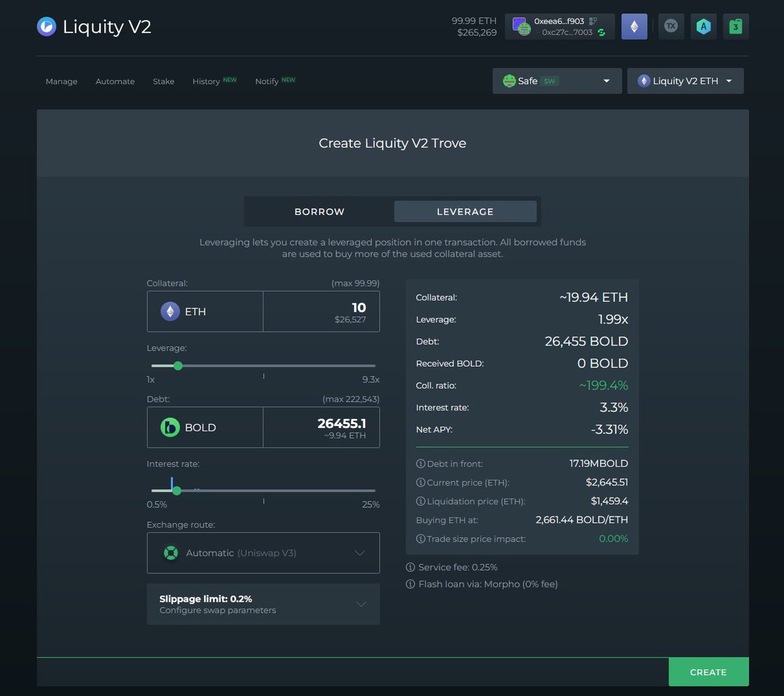This screenshot has height=696, width=784.
Task: Switch to the LEVERAGE mode
Action: point(465,212)
